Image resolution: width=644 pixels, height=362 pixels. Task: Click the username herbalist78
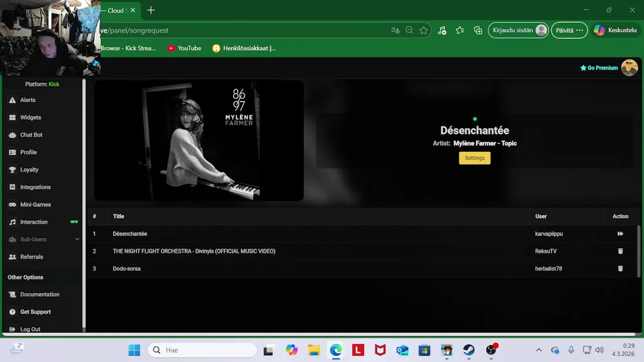pos(548,268)
